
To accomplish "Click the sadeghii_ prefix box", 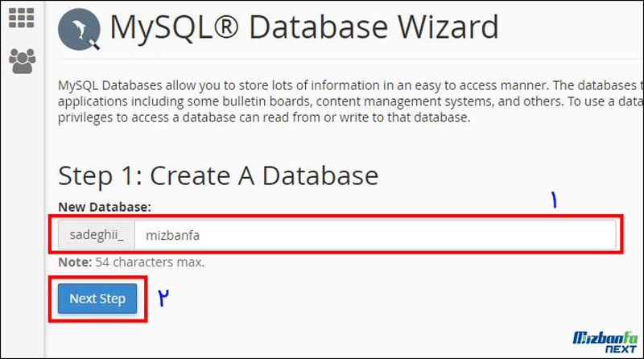I will [x=97, y=235].
